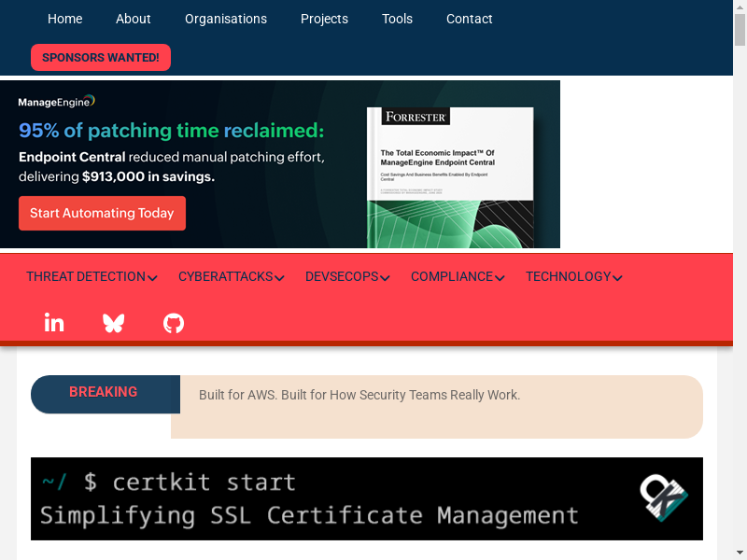Click the Sponsors Wanted button
The height and width of the screenshot is (560, 747).
(101, 57)
